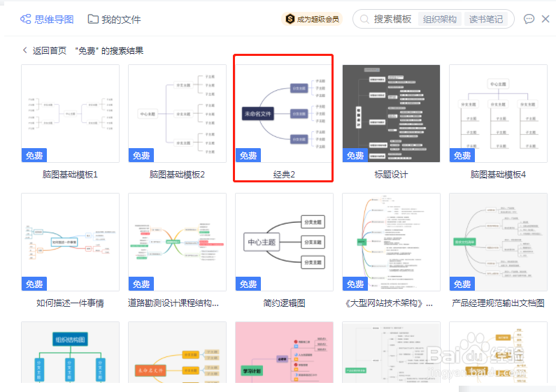Screen dimensions: 556x392
Task: Click the 我的文件 folder icon
Action: click(93, 19)
